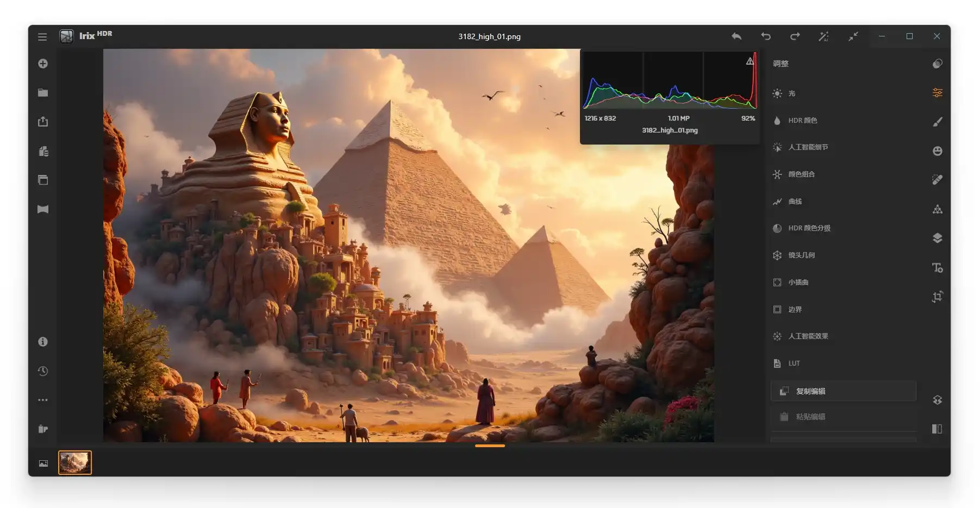The image size is (980, 508).
Task: Expand the 光 (Light) adjustment section
Action: tap(791, 93)
